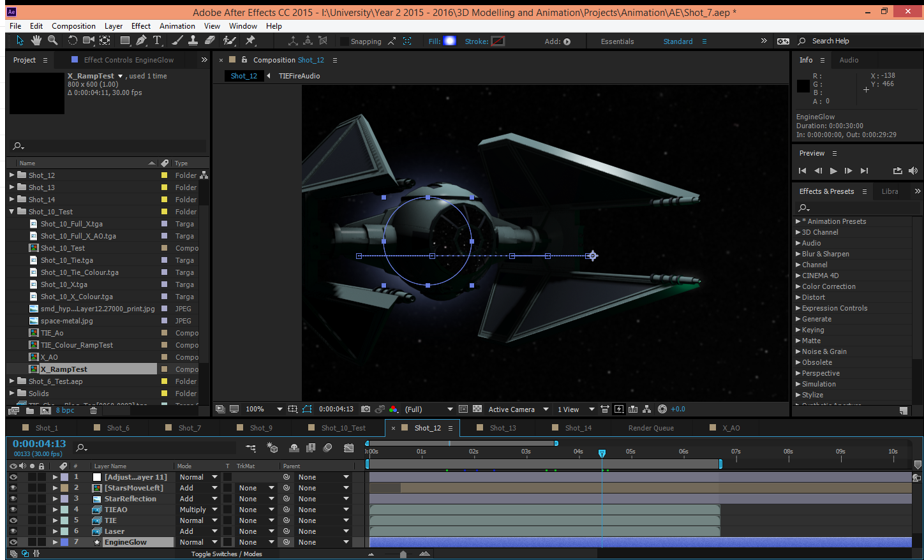Collapse the Shot_10_Test folder
This screenshot has width=924, height=560.
11,211
